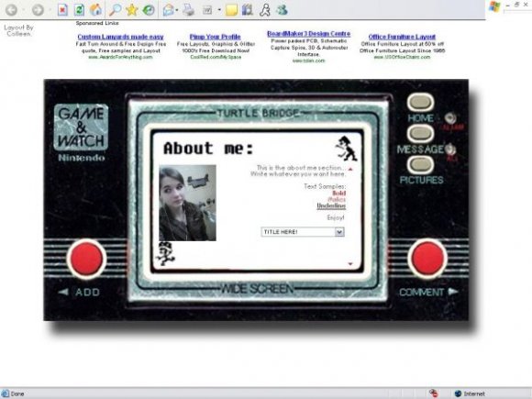532x399 pixels.
Task: Click the Edit with Word toolbar icon
Action: coord(207,10)
